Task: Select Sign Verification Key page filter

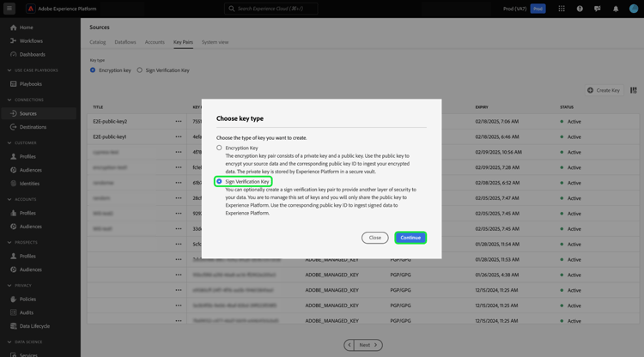Action: 140,70
